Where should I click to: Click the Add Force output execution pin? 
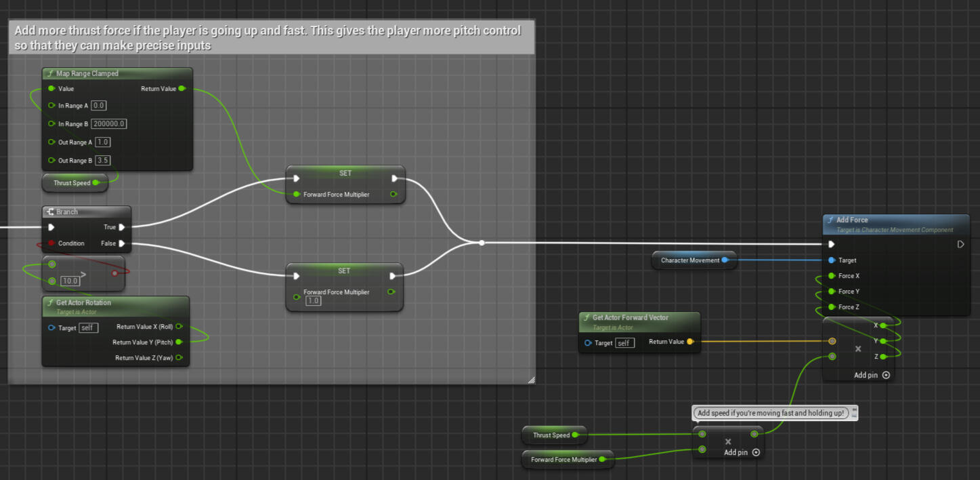(x=960, y=244)
